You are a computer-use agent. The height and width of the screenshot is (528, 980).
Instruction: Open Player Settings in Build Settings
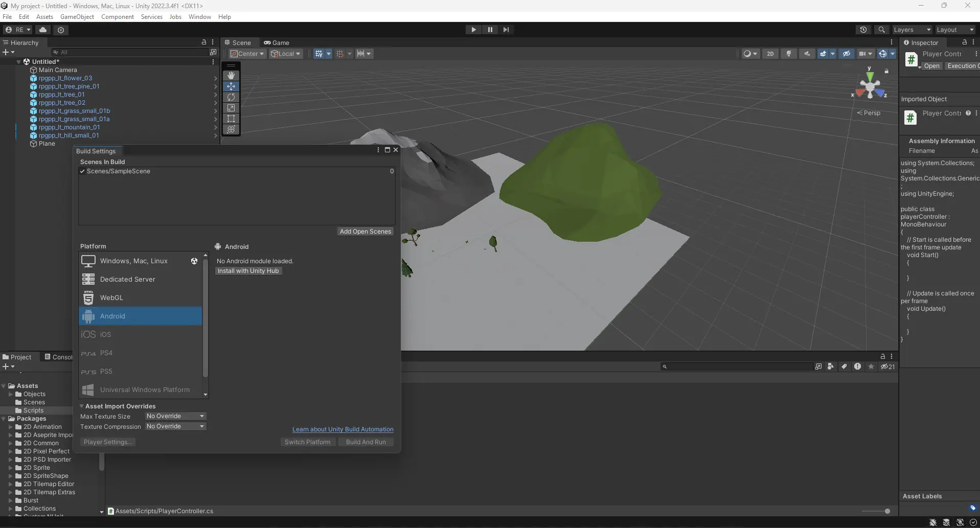[x=107, y=442]
